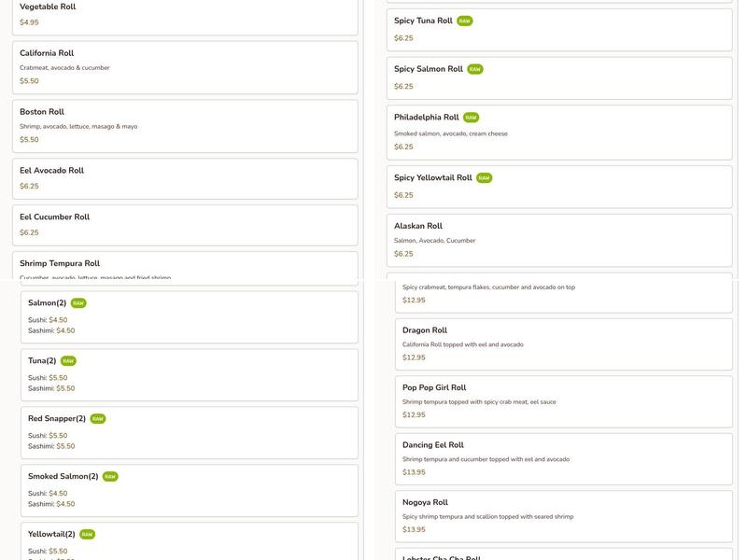747x560 pixels.
Task: Click the RAW badge beside Yellowtail(2)
Action: click(88, 535)
